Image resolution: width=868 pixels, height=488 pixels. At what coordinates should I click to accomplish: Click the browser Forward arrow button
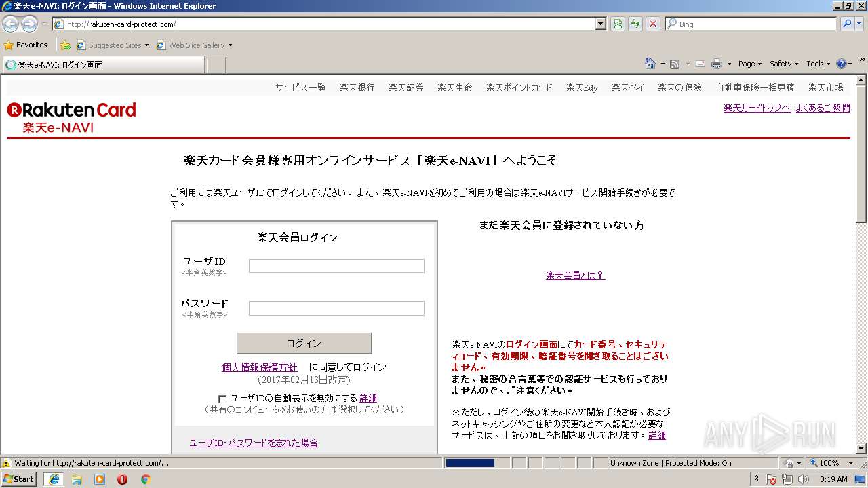tap(29, 24)
